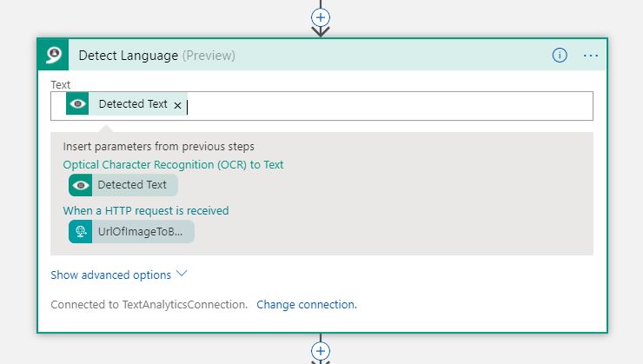Open the info icon on Detect Language header
This screenshot has height=364, width=643.
tap(560, 55)
